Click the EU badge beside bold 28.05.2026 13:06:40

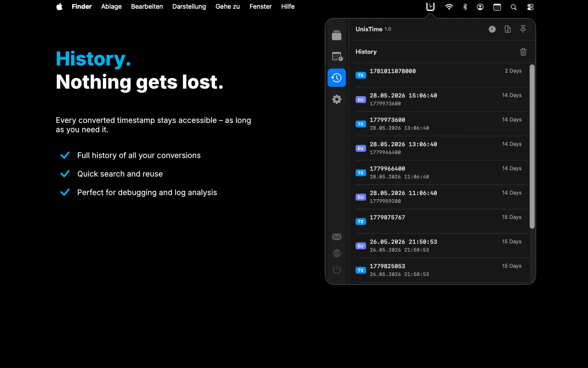[361, 148]
